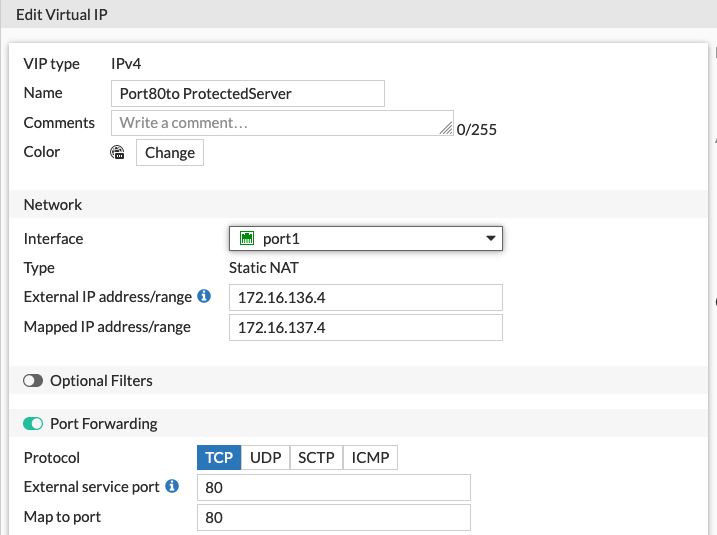Viewport: 717px width, 535px height.
Task: Click the External IP address field 172.16.136.4
Action: tap(365, 297)
